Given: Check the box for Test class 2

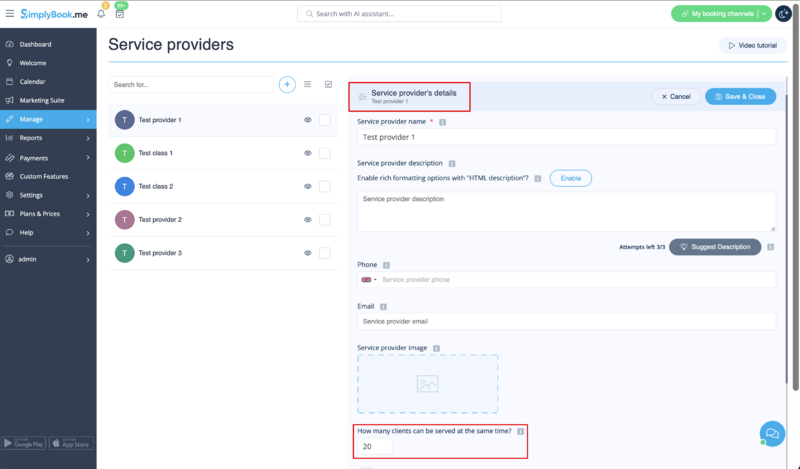Looking at the screenshot, I should pos(324,186).
